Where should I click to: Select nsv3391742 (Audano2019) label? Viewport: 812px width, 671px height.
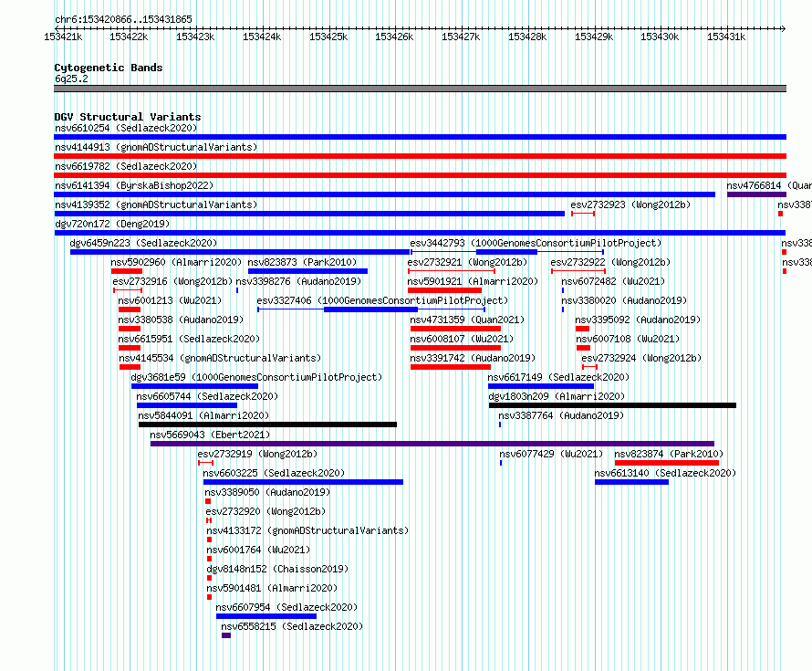point(473,358)
